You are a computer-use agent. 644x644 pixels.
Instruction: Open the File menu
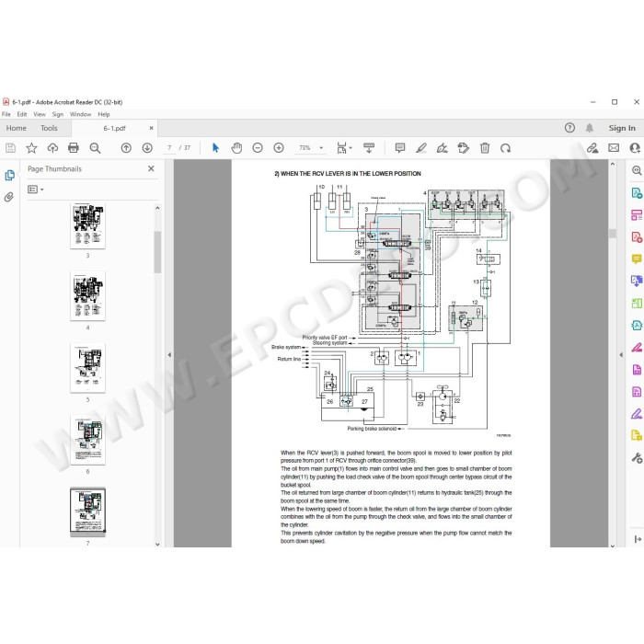click(6, 114)
